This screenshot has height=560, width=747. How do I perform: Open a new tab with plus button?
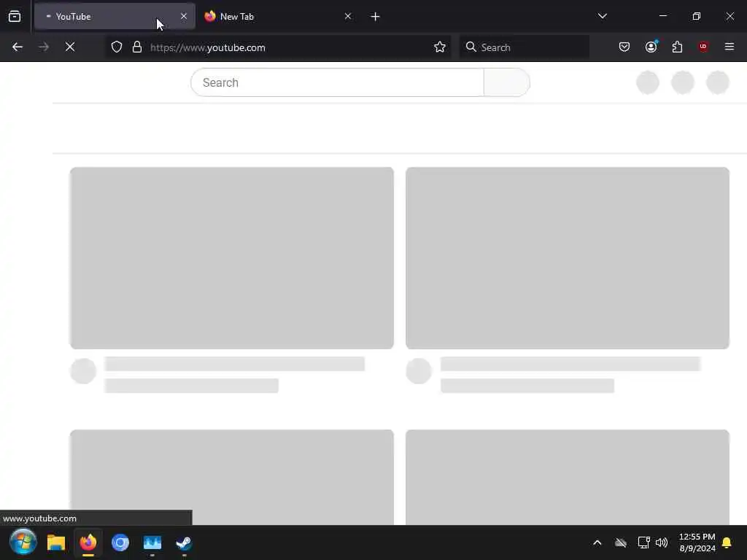coord(375,17)
